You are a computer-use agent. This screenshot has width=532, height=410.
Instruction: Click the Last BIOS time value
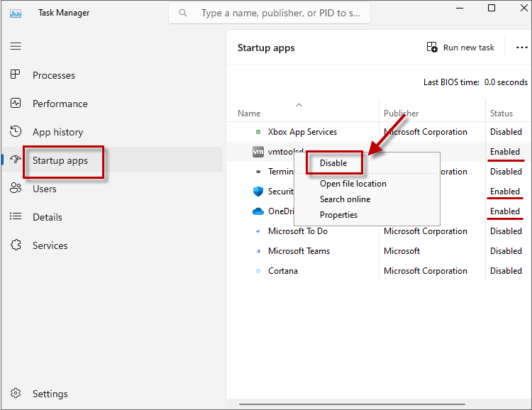click(x=506, y=82)
